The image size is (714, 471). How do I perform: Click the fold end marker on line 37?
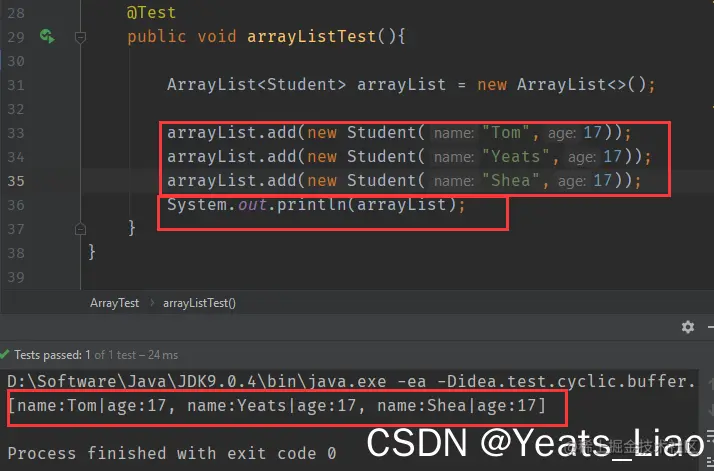tap(80, 229)
